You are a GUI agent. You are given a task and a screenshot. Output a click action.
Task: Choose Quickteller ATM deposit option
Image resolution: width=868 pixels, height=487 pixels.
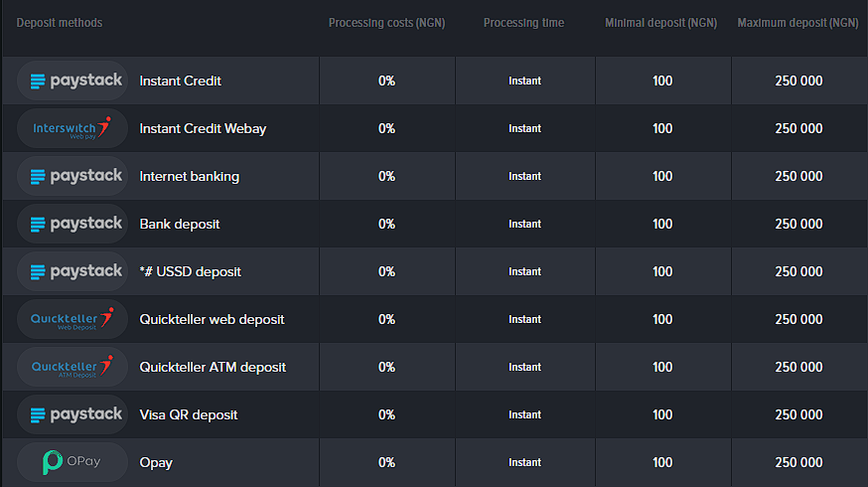click(x=213, y=367)
